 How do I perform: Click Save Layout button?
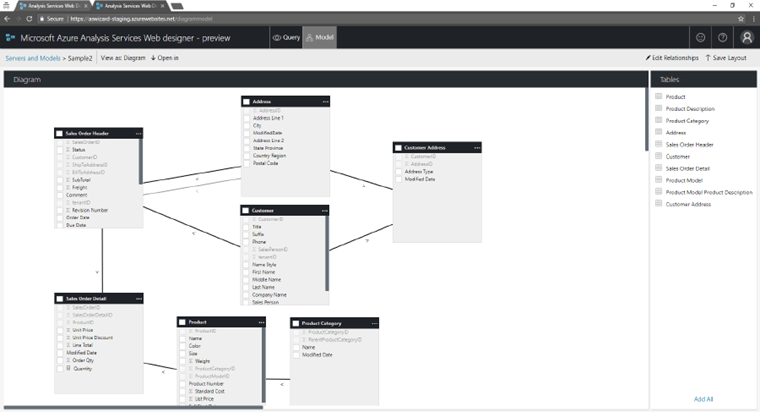coord(726,58)
